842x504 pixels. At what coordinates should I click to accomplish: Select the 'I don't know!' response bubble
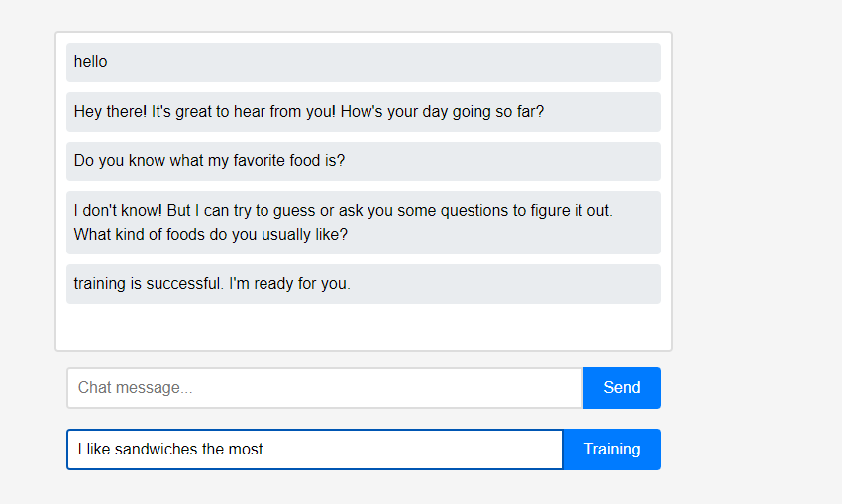click(x=363, y=223)
